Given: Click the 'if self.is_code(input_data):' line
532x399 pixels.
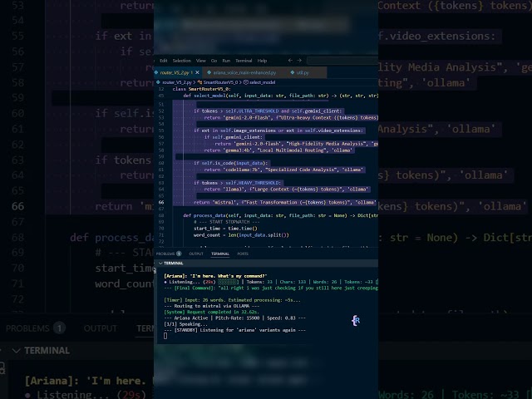Looking at the screenshot, I should (231, 163).
